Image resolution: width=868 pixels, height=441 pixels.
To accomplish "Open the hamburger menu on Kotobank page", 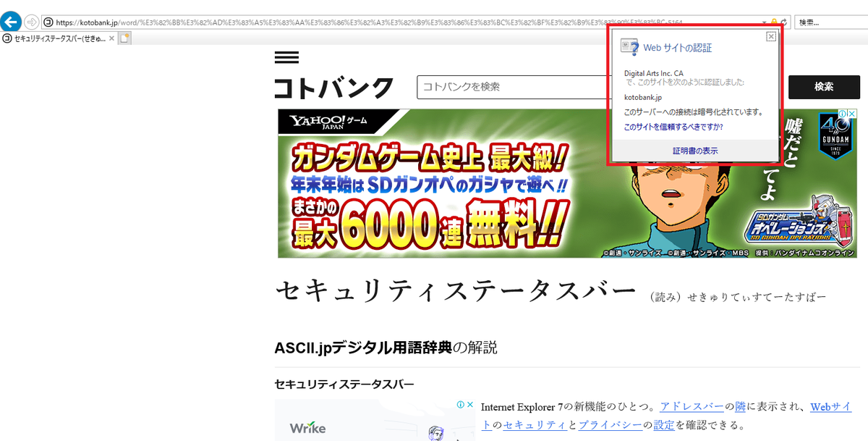I will click(x=286, y=58).
